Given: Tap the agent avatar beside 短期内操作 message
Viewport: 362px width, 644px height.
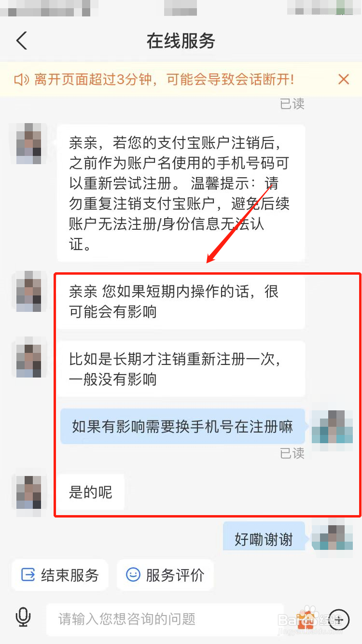Looking at the screenshot, I should point(29,291).
